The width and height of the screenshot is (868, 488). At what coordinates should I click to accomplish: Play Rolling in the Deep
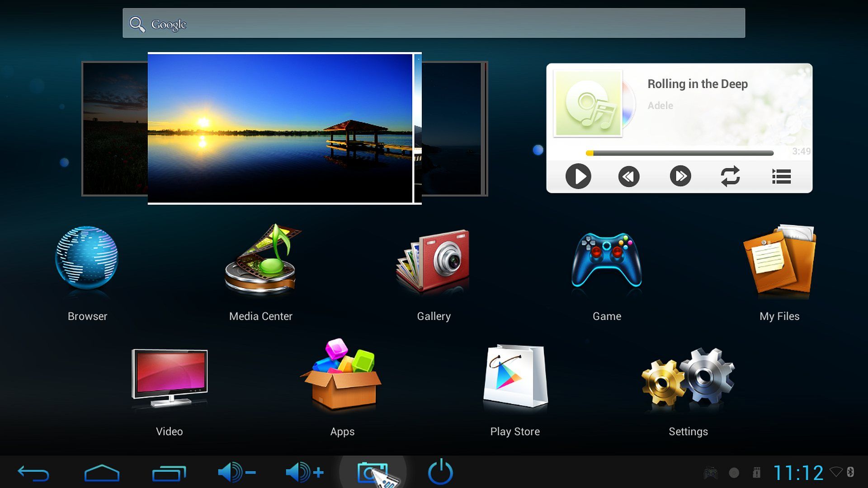pyautogui.click(x=578, y=176)
